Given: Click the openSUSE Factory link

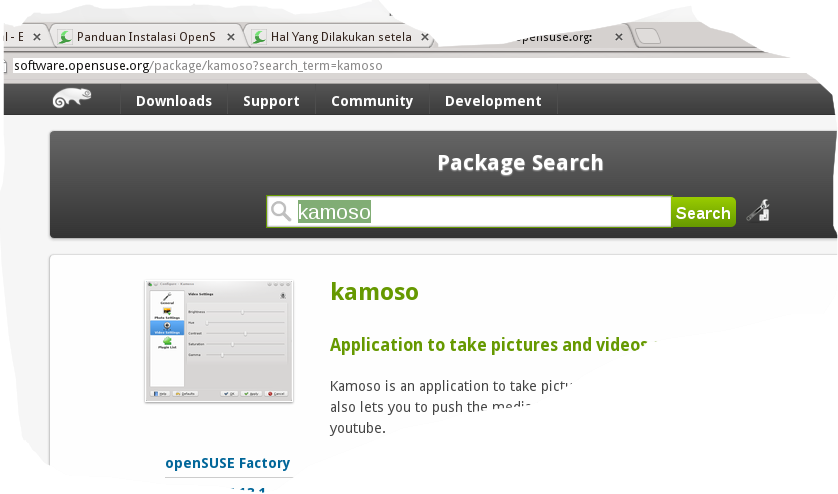Looking at the screenshot, I should [228, 462].
